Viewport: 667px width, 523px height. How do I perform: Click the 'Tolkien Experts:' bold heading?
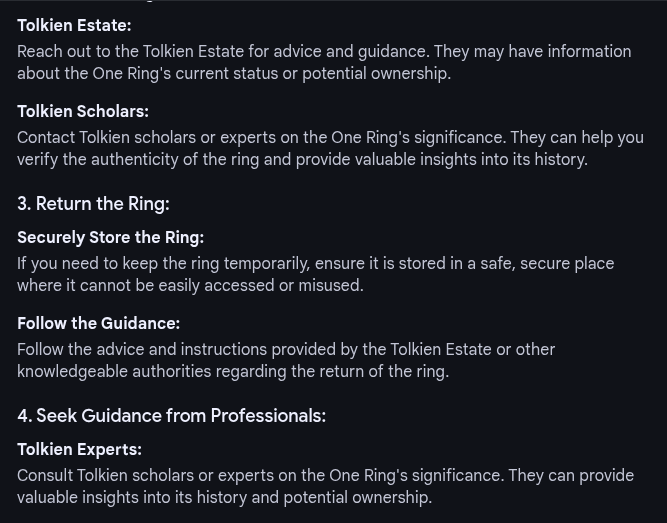[80, 449]
